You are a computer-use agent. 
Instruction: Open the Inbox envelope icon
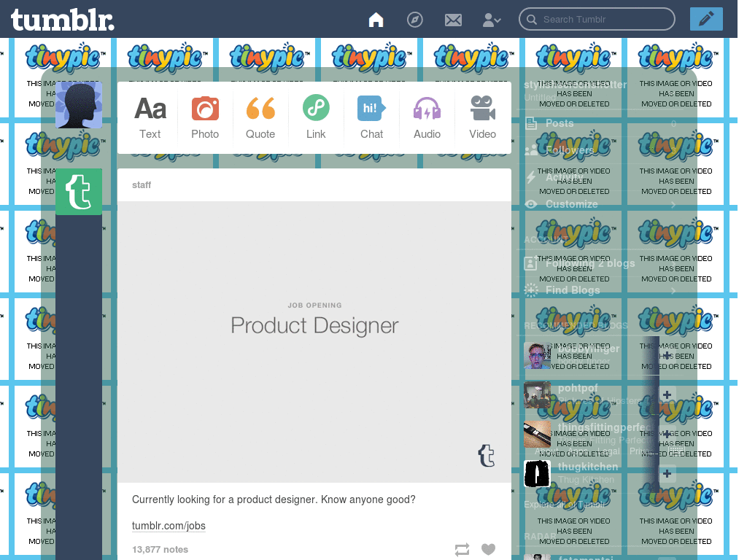(x=453, y=20)
